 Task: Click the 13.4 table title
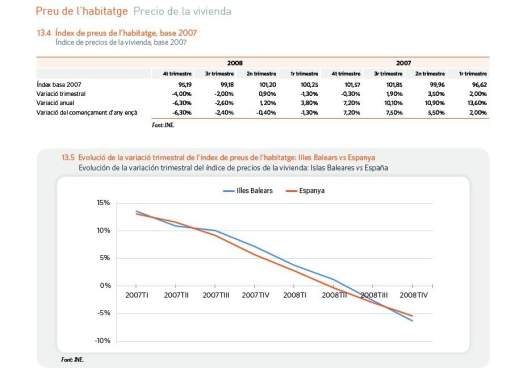(x=117, y=33)
